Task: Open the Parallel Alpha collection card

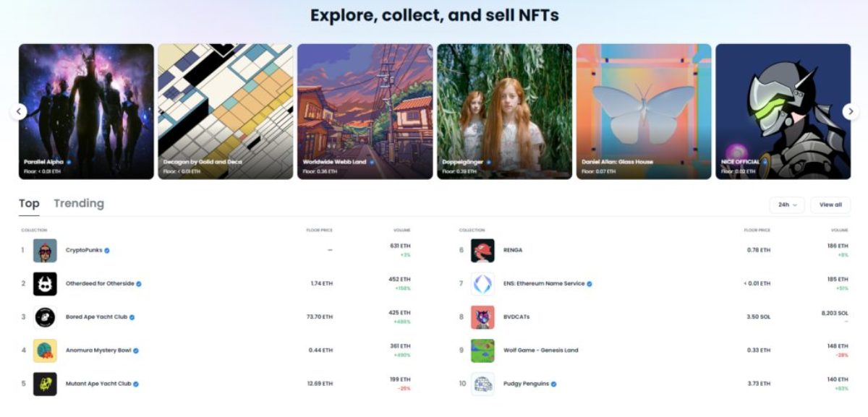Action: (86, 111)
